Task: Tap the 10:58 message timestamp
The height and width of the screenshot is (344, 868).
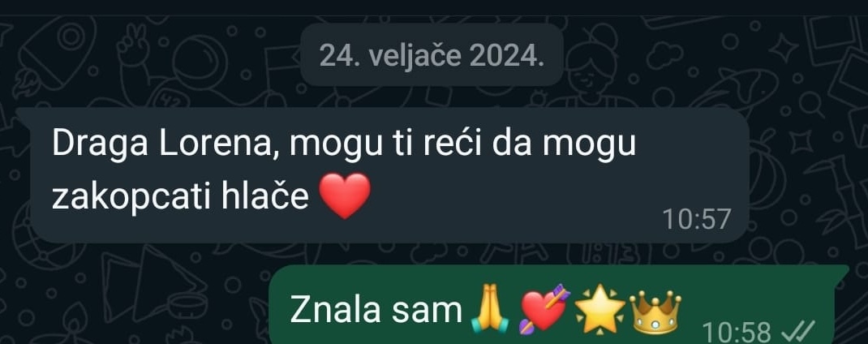Action: pyautogui.click(x=737, y=333)
